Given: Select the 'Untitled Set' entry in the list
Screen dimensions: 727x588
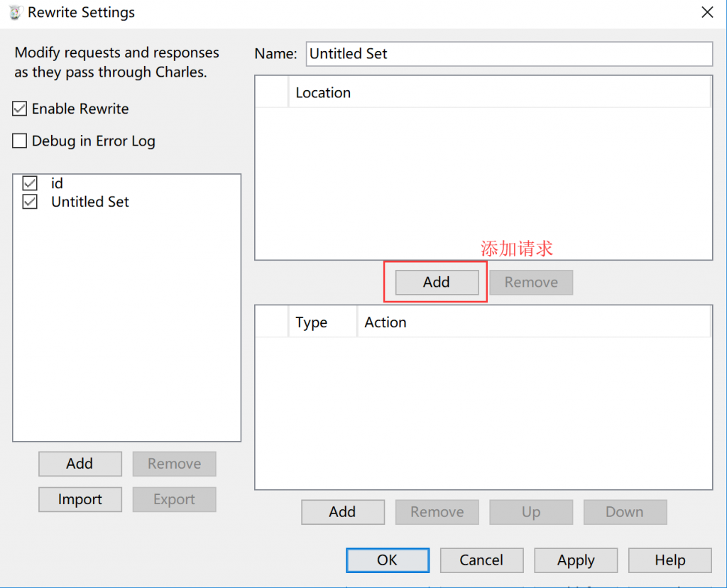Looking at the screenshot, I should coord(90,202).
